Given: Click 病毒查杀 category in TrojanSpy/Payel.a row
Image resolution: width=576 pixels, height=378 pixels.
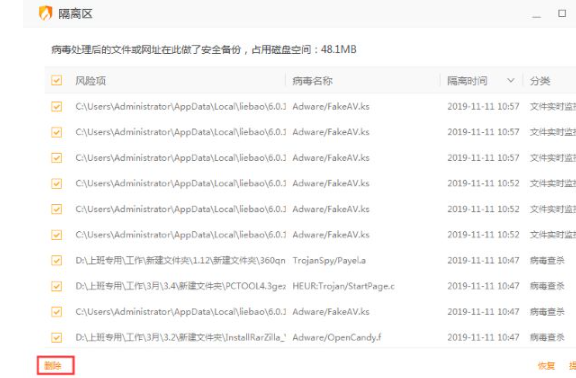Looking at the screenshot, I should 547,260.
